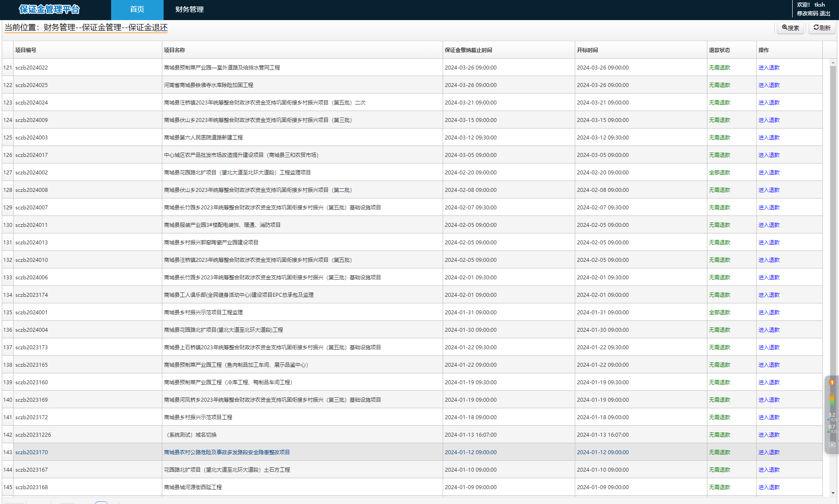The image size is (839, 504).
Task: Open the 财务管理 menu
Action: tap(189, 10)
